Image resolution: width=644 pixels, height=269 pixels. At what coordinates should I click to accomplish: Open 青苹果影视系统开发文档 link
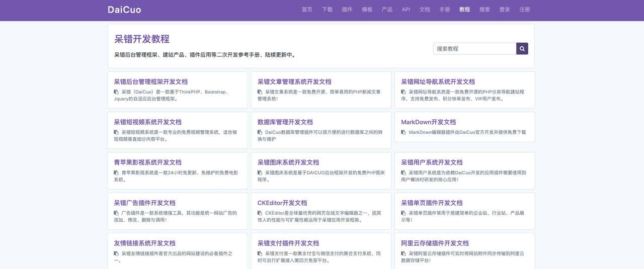(147, 162)
